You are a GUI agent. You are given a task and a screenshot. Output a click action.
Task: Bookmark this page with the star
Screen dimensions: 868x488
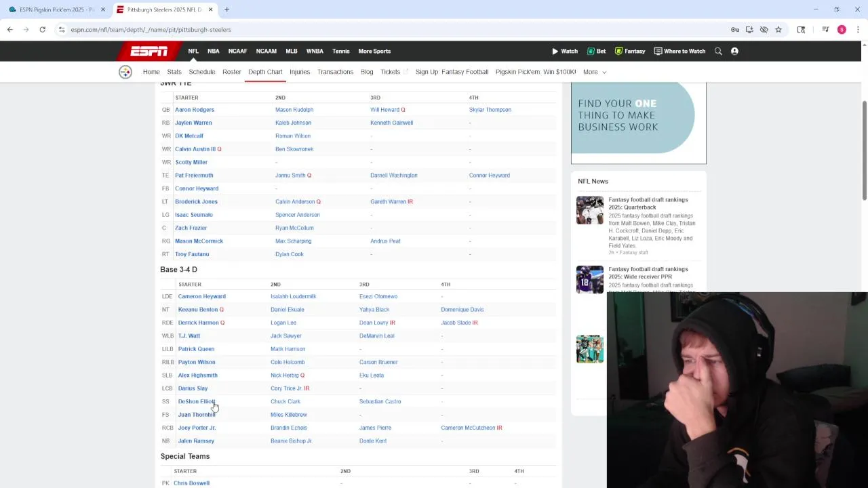click(778, 30)
